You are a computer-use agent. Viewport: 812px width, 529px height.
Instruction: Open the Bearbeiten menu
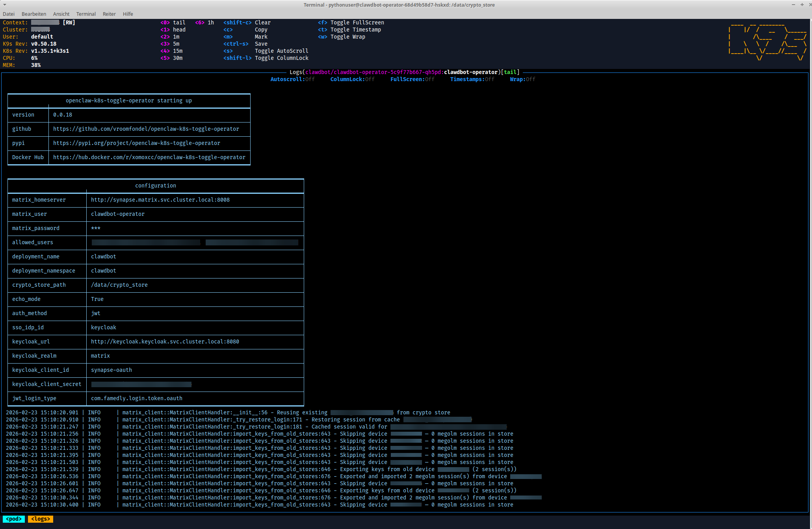pos(34,14)
